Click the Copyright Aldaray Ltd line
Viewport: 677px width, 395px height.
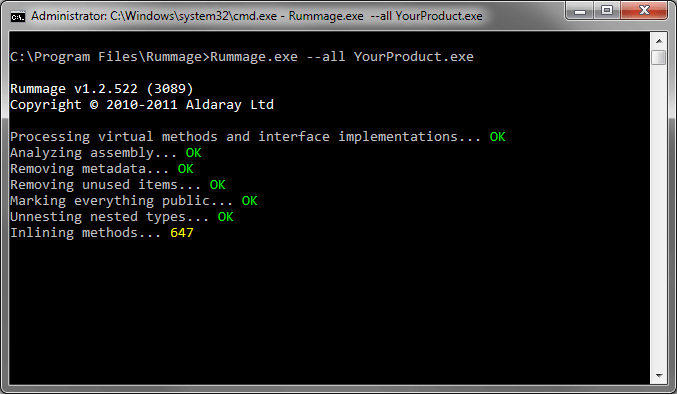pos(142,104)
